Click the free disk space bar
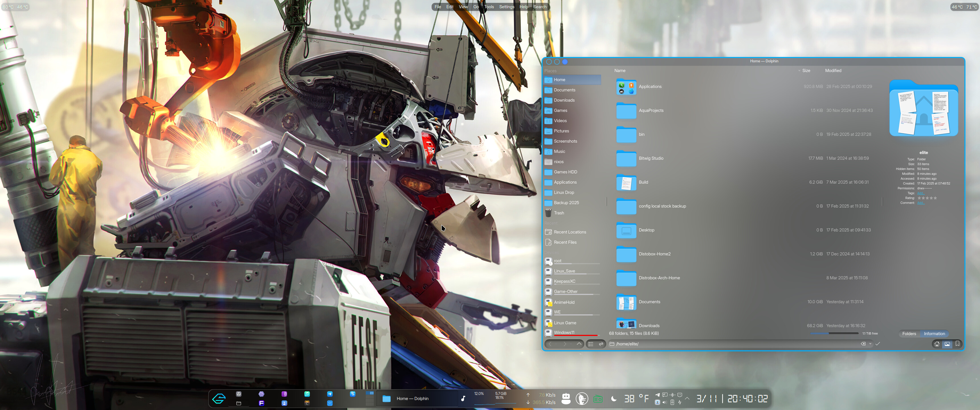Image resolution: width=980 pixels, height=410 pixels. pos(834,334)
